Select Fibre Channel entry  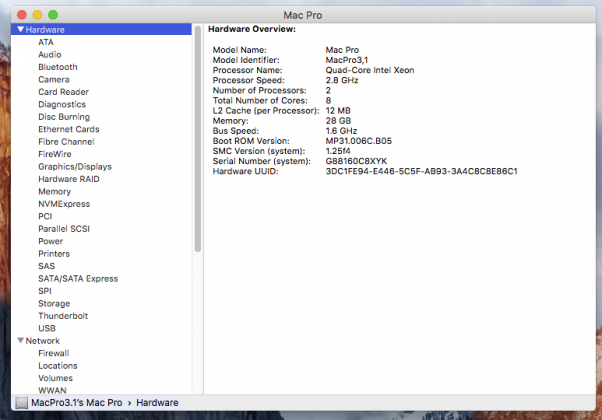(x=66, y=142)
